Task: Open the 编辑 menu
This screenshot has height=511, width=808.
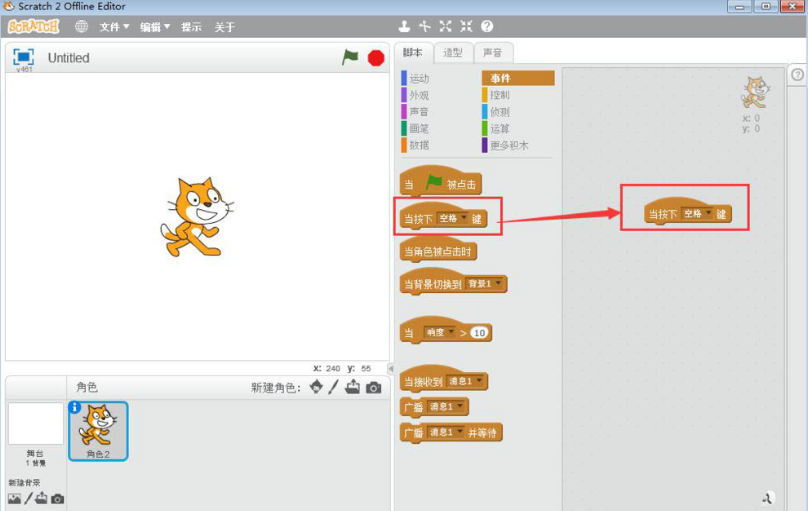Action: (x=155, y=27)
